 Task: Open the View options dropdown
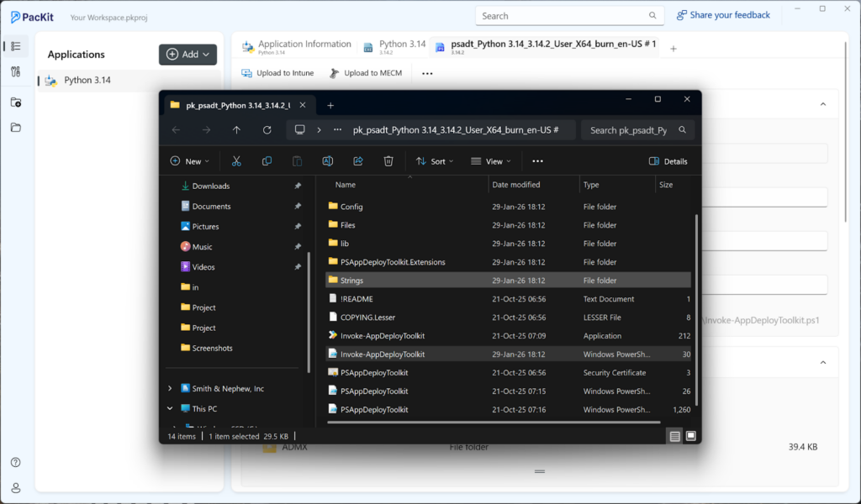click(490, 160)
